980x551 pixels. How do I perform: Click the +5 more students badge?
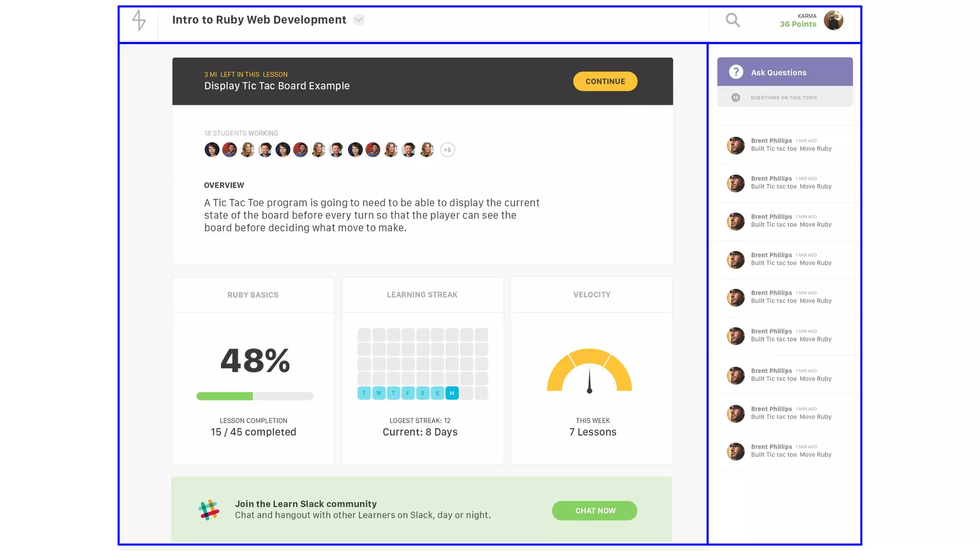(447, 150)
